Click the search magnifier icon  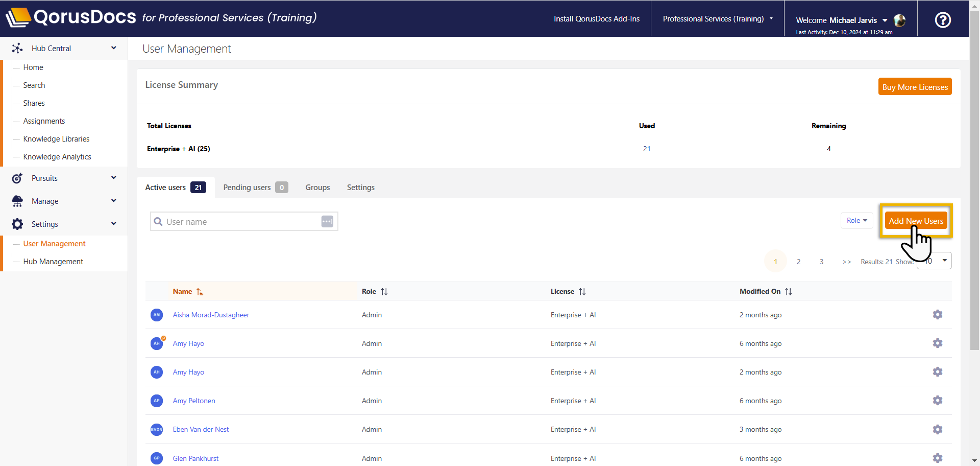(x=158, y=222)
